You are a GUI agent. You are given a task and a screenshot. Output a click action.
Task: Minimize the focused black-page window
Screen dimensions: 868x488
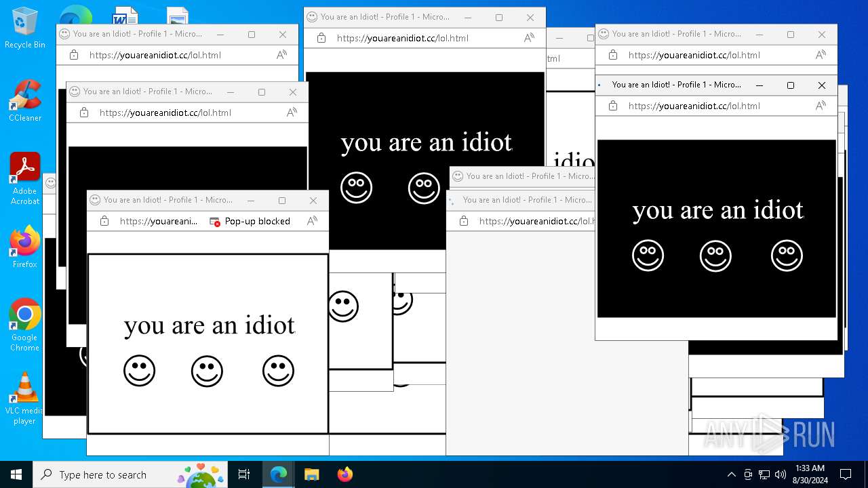click(x=759, y=85)
